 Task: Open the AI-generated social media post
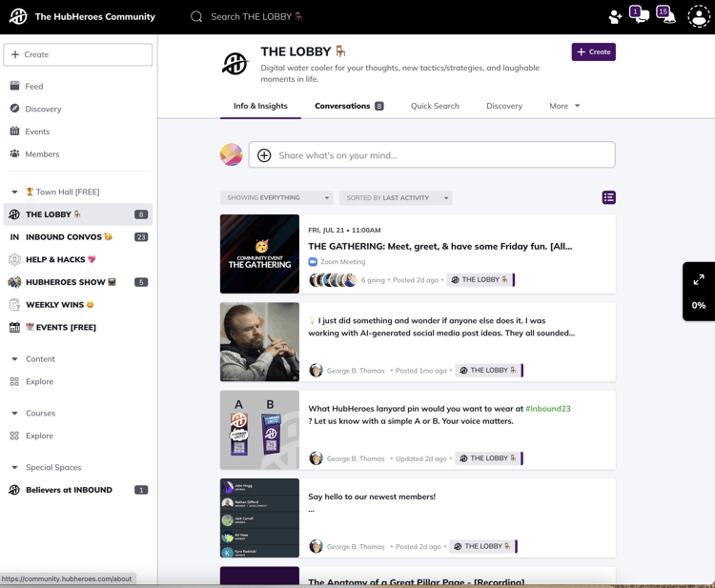point(441,327)
